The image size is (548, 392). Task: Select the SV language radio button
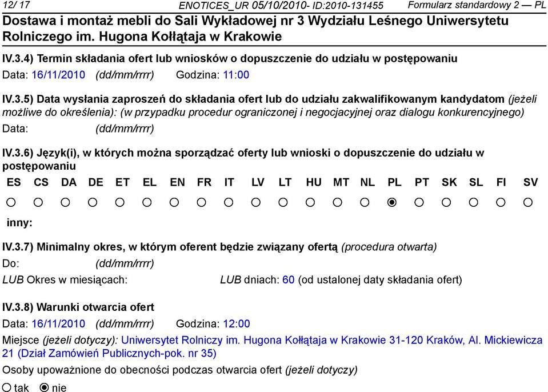(x=528, y=202)
